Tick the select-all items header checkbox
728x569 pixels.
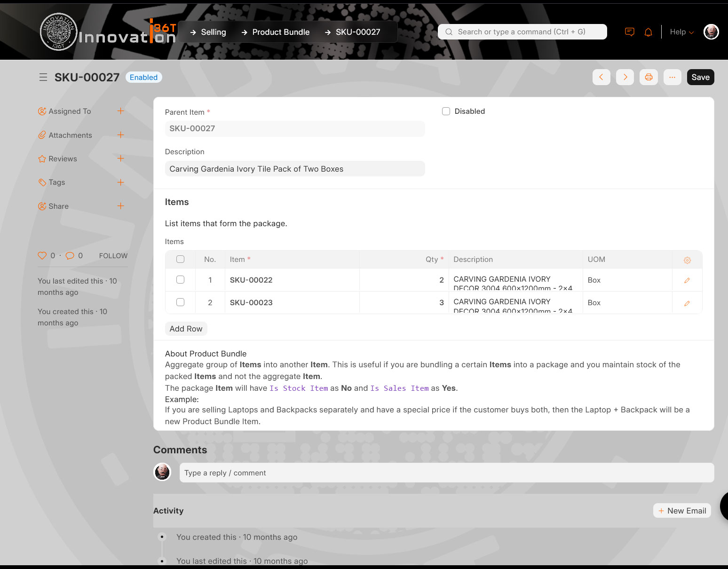coord(180,259)
